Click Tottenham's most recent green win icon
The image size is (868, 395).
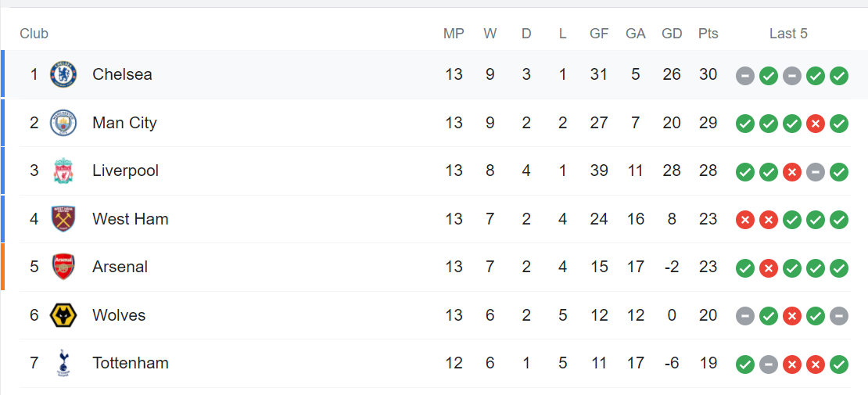point(839,364)
